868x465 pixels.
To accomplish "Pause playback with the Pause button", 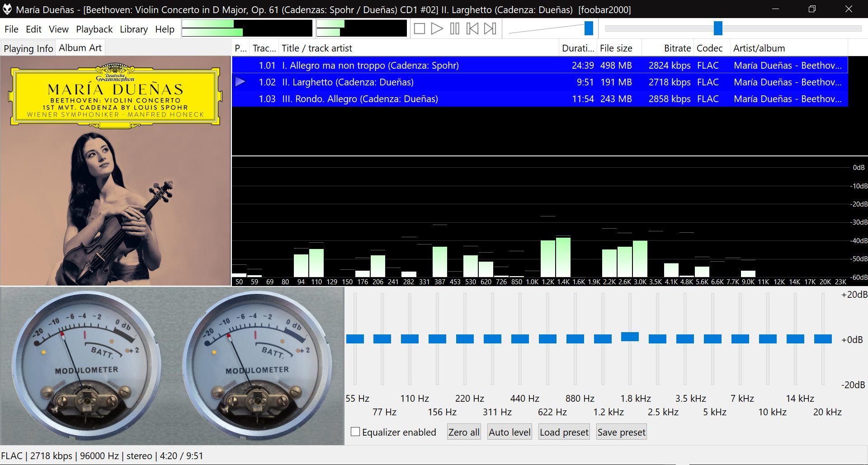I will coord(455,29).
